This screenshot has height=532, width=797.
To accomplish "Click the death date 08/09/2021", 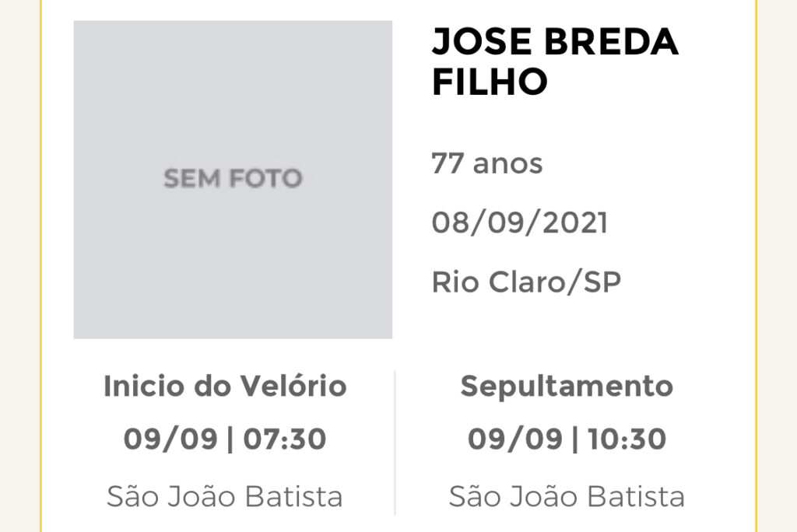I will [x=519, y=222].
